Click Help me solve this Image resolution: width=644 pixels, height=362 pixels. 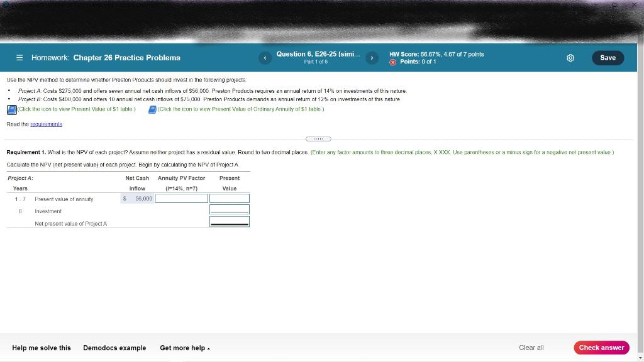click(x=42, y=348)
